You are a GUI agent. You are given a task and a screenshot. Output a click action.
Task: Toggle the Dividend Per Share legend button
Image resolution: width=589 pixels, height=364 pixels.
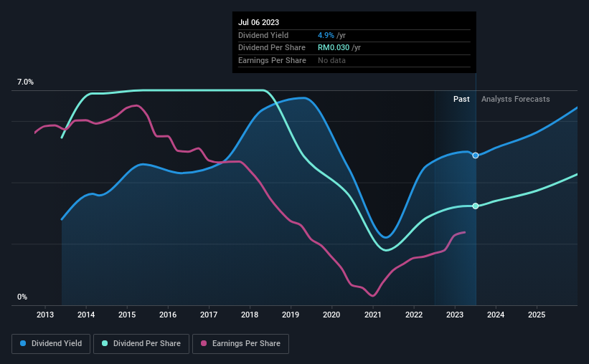(141, 344)
